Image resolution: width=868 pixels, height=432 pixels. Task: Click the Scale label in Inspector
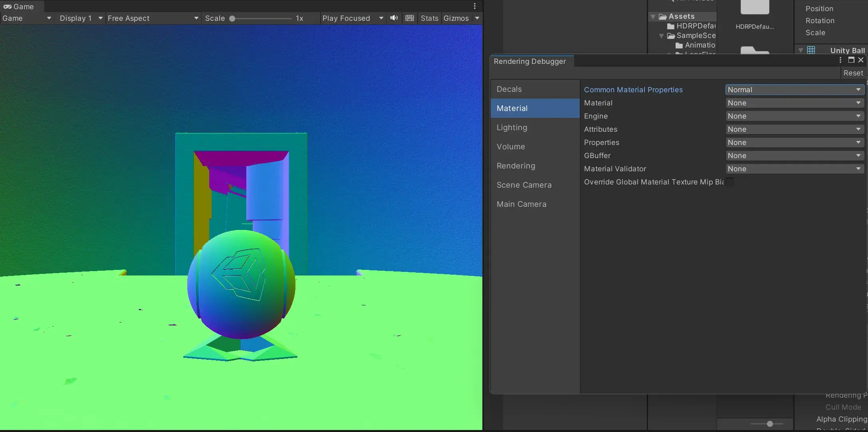(x=815, y=33)
